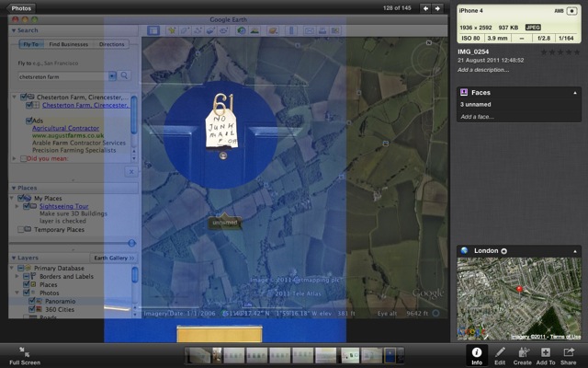The height and width of the screenshot is (368, 588).
Task: Open the Agricultural Contractor ad link
Action: point(65,128)
